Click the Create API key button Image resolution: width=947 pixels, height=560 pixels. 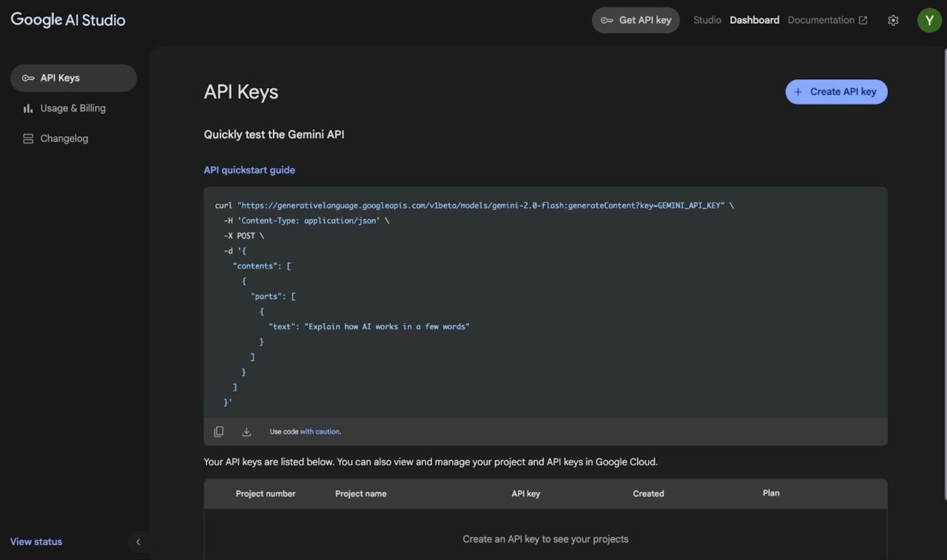pyautogui.click(x=836, y=92)
